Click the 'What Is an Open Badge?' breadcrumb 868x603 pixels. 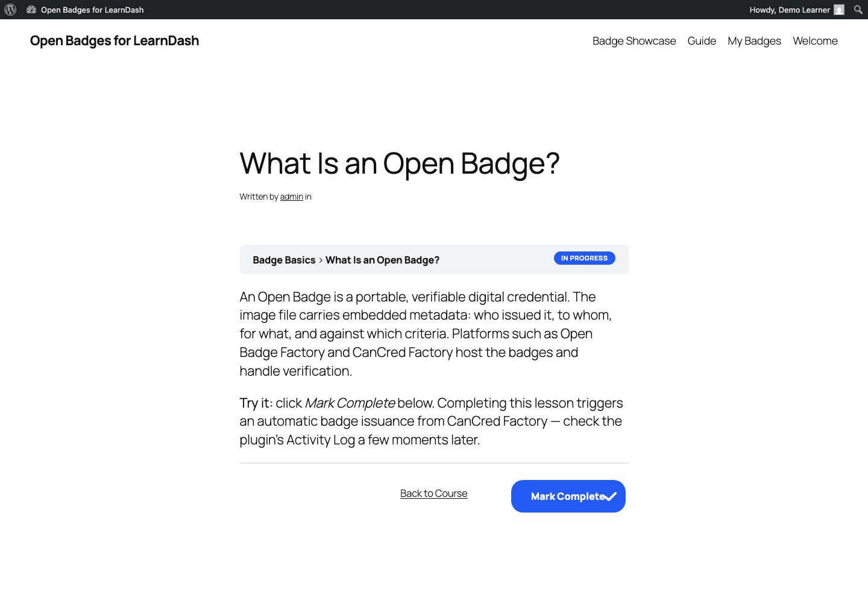coord(382,260)
